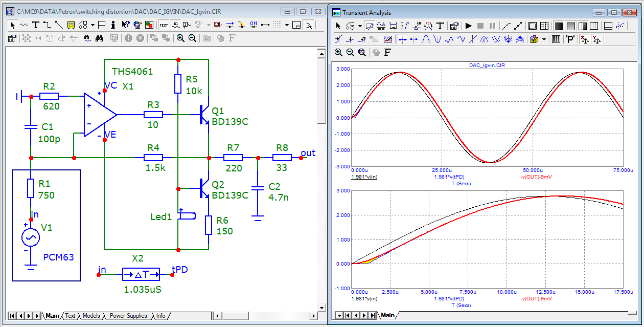This screenshot has height=327, width=644.
Task: Run the transient analysis
Action: [x=469, y=26]
